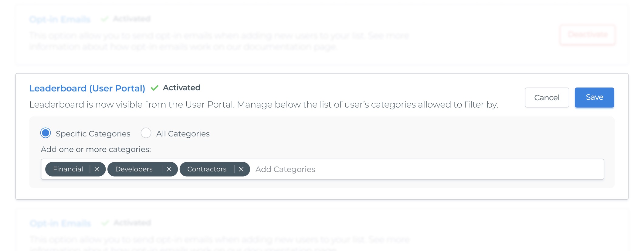Click the All Categories label text

(183, 134)
